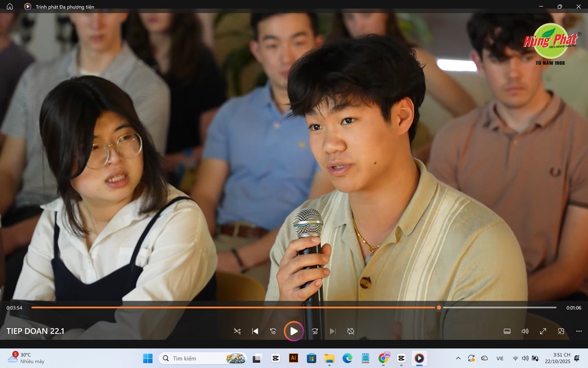Skip forward 30 seconds
This screenshot has width=588, height=368.
(315, 331)
